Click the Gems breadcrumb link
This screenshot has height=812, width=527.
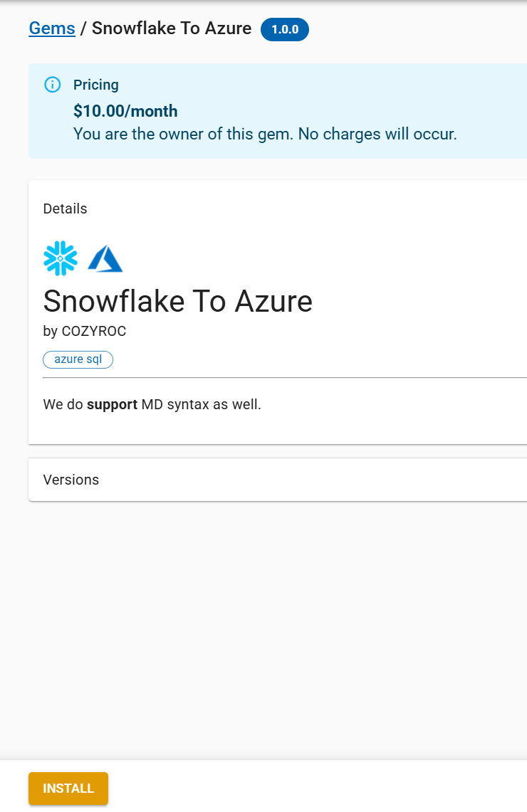[x=51, y=28]
